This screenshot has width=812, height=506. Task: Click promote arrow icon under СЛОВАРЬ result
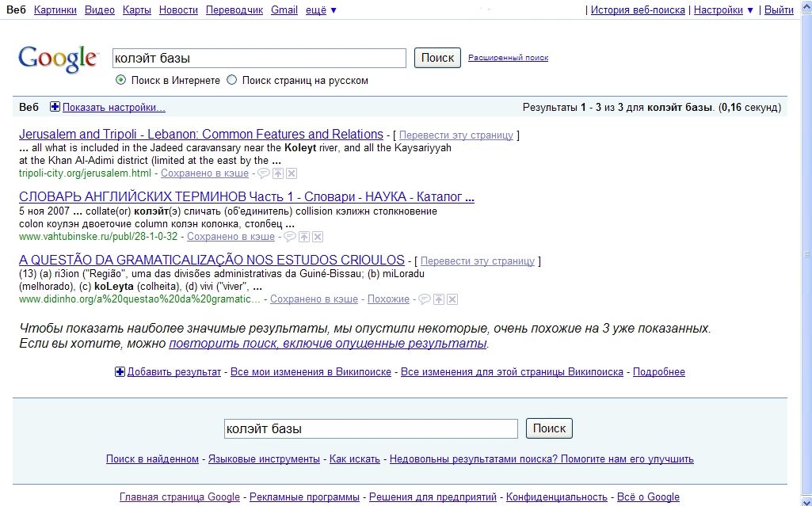click(x=304, y=236)
